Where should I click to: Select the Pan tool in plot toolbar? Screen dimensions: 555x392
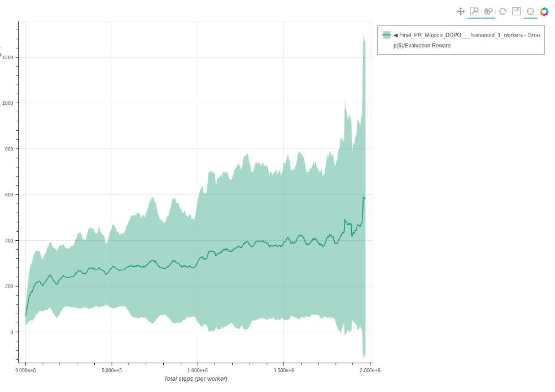click(x=460, y=11)
